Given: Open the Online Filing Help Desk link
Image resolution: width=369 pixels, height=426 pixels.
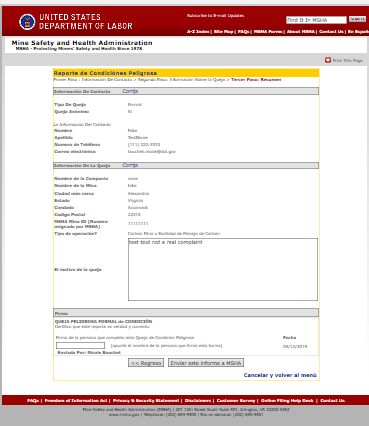Looking at the screenshot, I should click(x=287, y=401).
